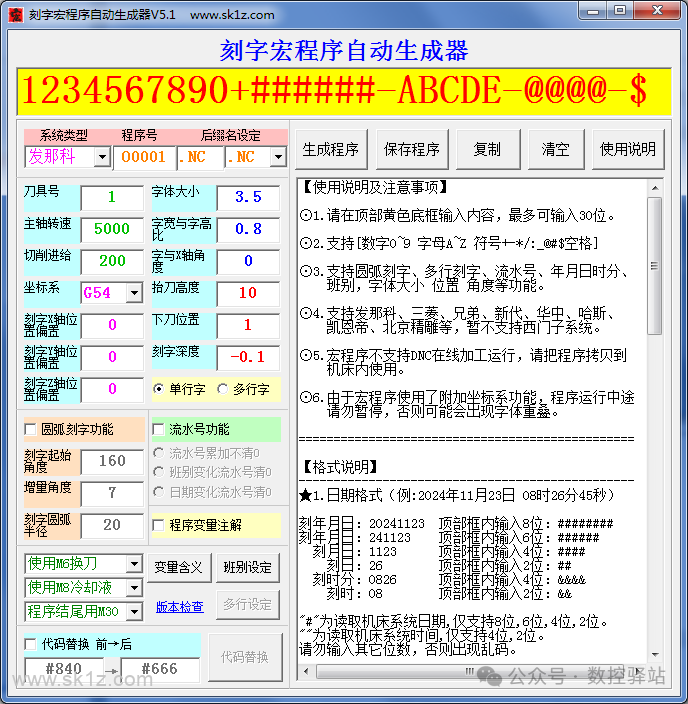The image size is (688, 704).
Task: Open the 系统类型 发那科 dropdown
Action: (102, 157)
